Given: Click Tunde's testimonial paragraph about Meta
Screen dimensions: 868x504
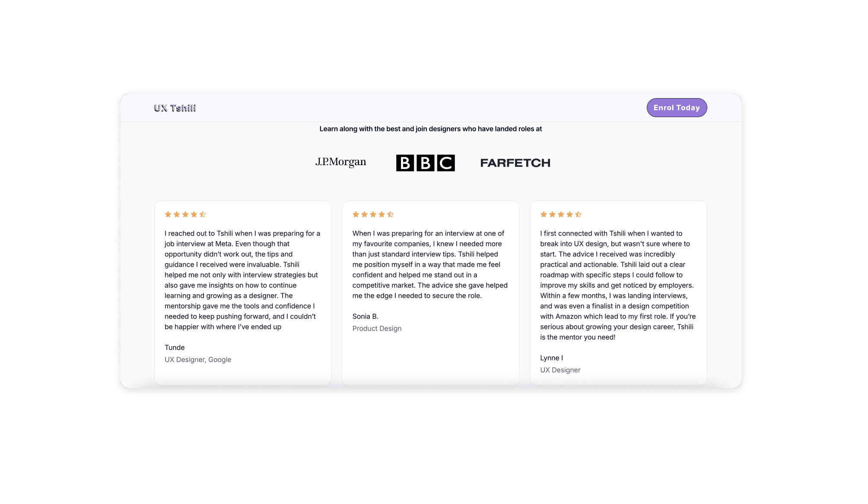Looking at the screenshot, I should pos(242,280).
